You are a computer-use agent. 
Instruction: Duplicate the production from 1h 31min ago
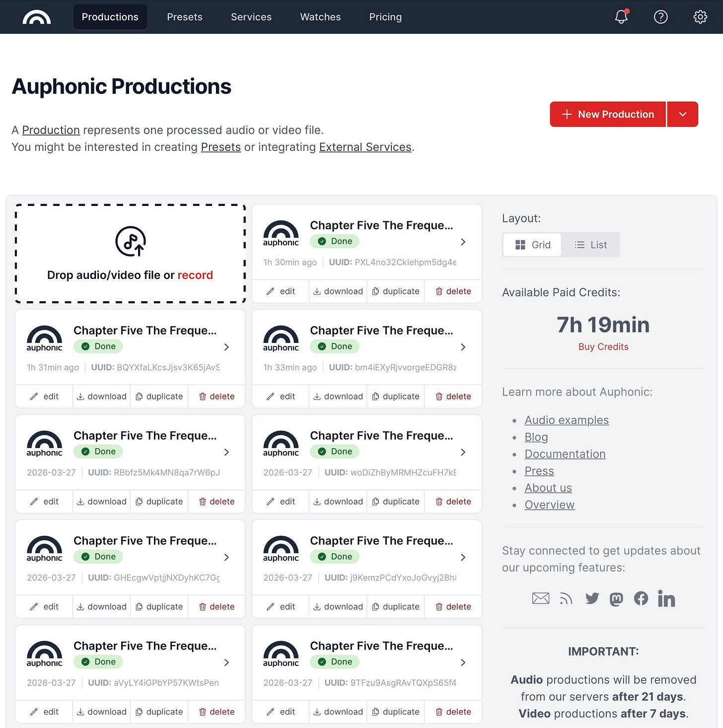pyautogui.click(x=159, y=397)
